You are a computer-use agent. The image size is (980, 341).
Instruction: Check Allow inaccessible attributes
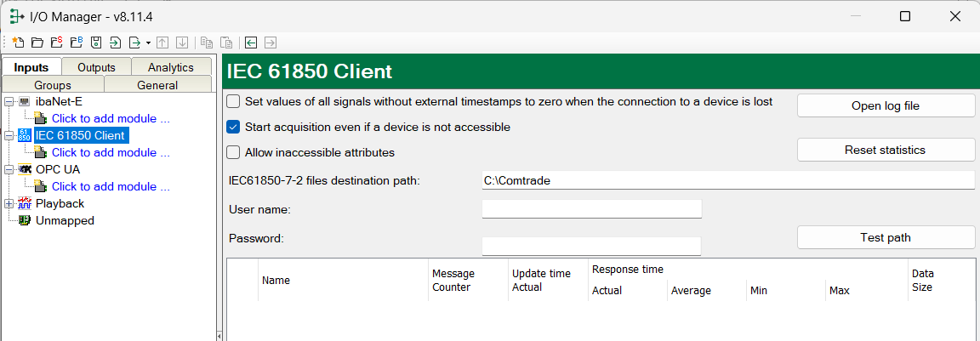[233, 153]
